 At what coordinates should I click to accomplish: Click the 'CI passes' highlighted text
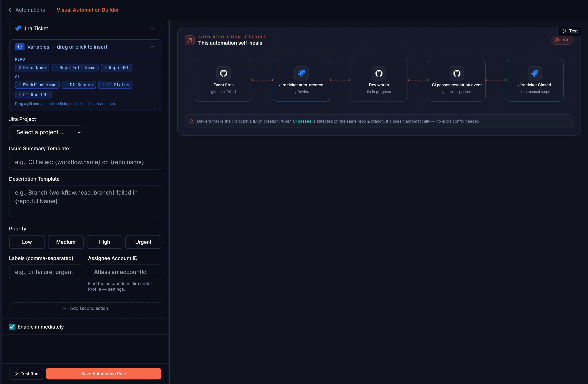pos(302,121)
